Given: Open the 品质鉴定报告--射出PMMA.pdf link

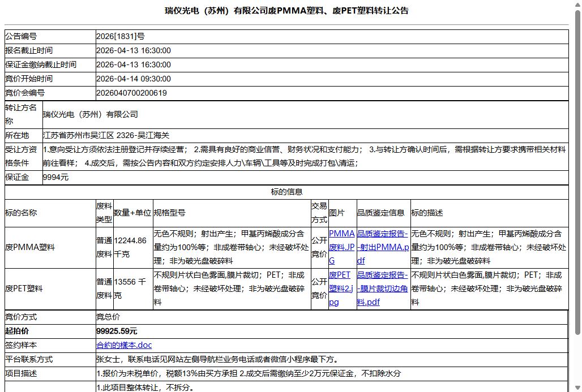Looking at the screenshot, I should click(383, 247).
